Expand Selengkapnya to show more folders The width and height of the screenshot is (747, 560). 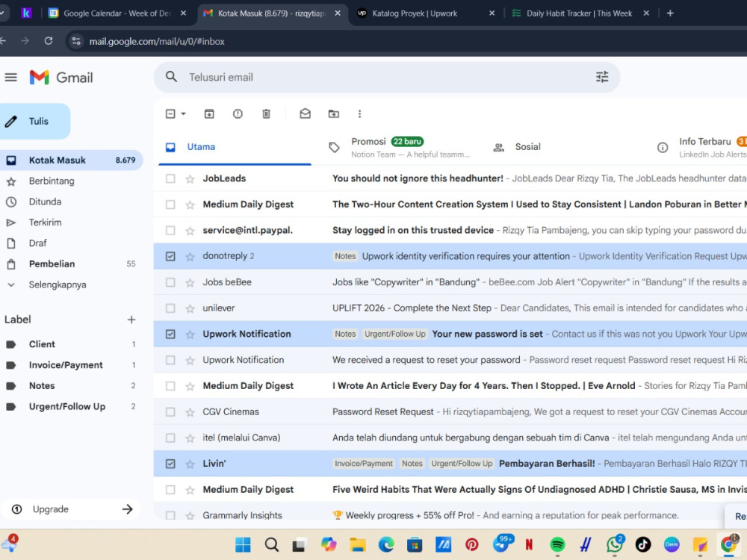click(x=58, y=284)
